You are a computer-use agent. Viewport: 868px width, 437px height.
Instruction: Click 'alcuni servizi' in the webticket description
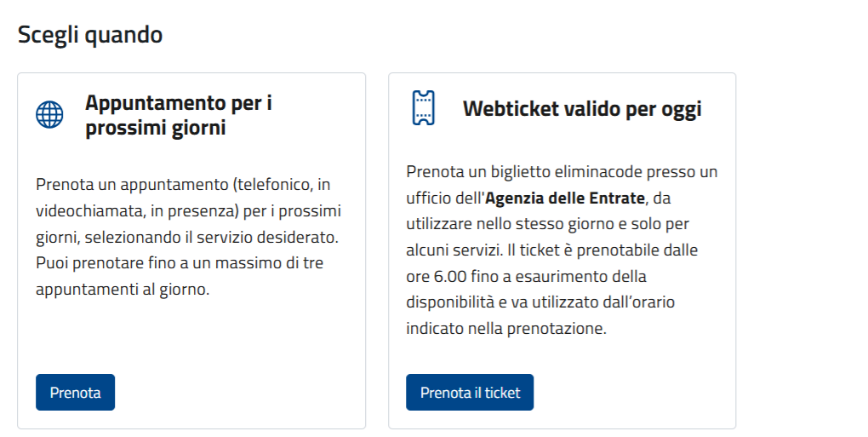click(454, 250)
